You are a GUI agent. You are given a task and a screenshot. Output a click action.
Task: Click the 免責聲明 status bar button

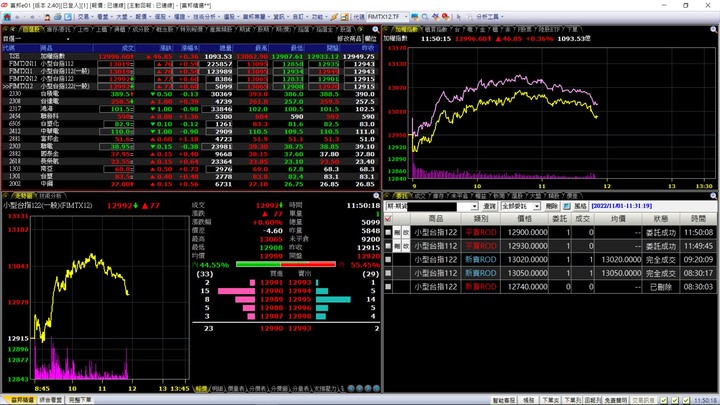click(615, 400)
